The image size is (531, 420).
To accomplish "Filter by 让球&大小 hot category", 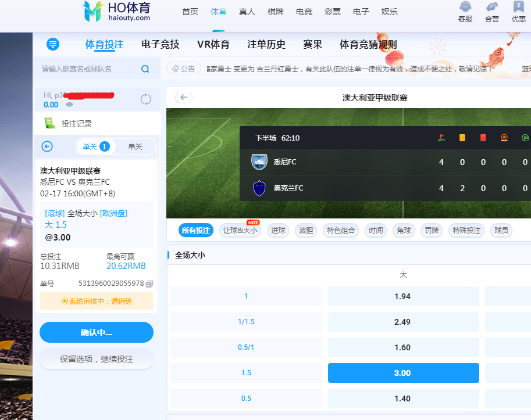I will (240, 230).
